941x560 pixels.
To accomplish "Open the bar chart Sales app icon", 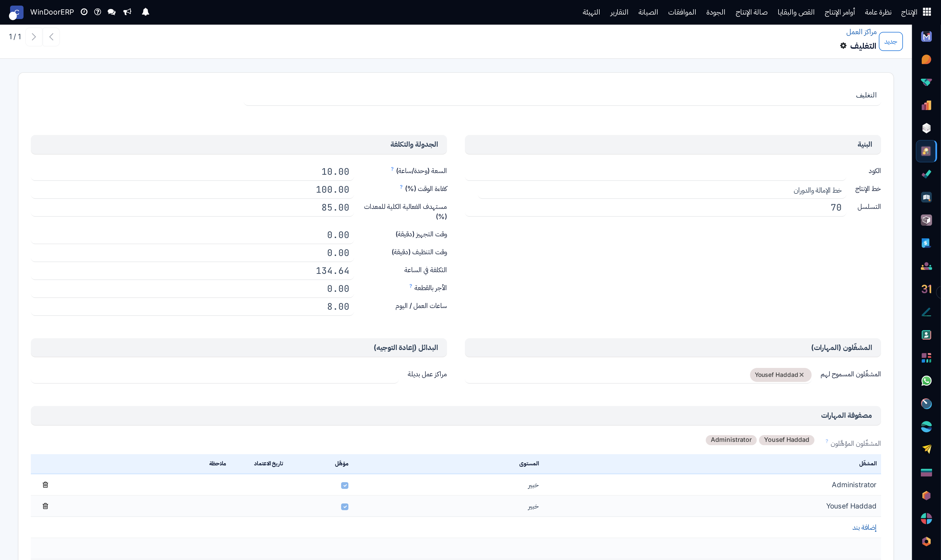I will [926, 105].
